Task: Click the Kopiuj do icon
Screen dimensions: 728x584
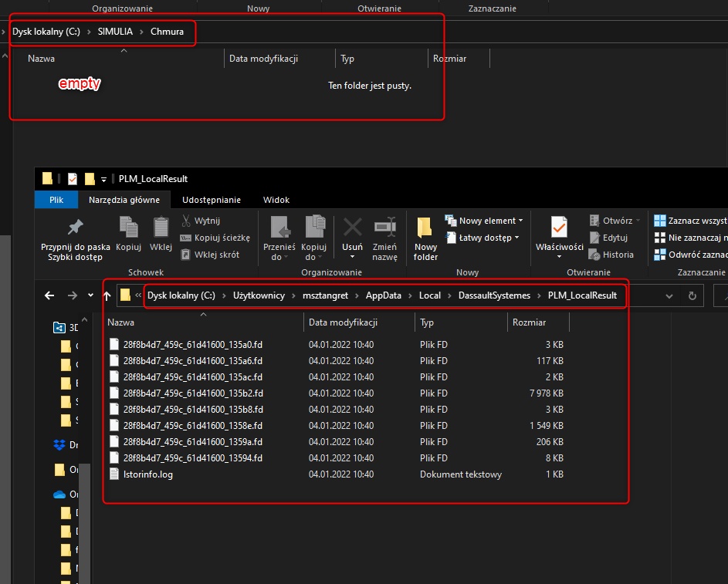Action: click(315, 227)
